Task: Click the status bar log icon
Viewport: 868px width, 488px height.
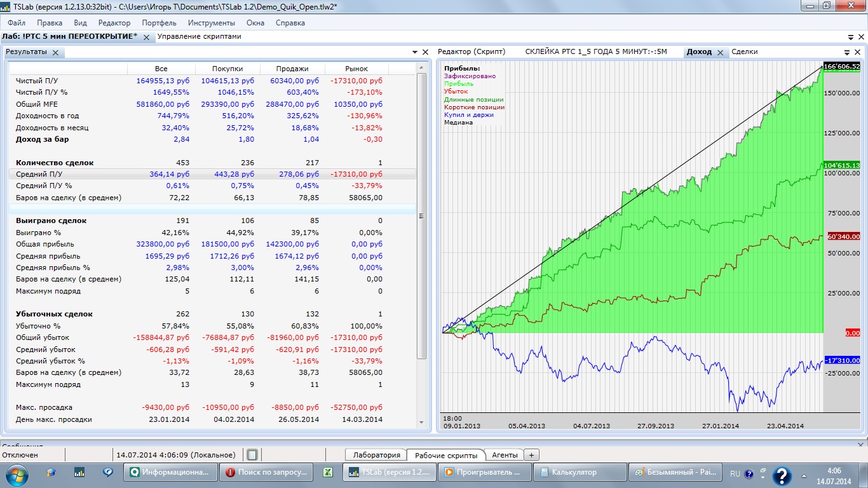Action: pos(252,455)
